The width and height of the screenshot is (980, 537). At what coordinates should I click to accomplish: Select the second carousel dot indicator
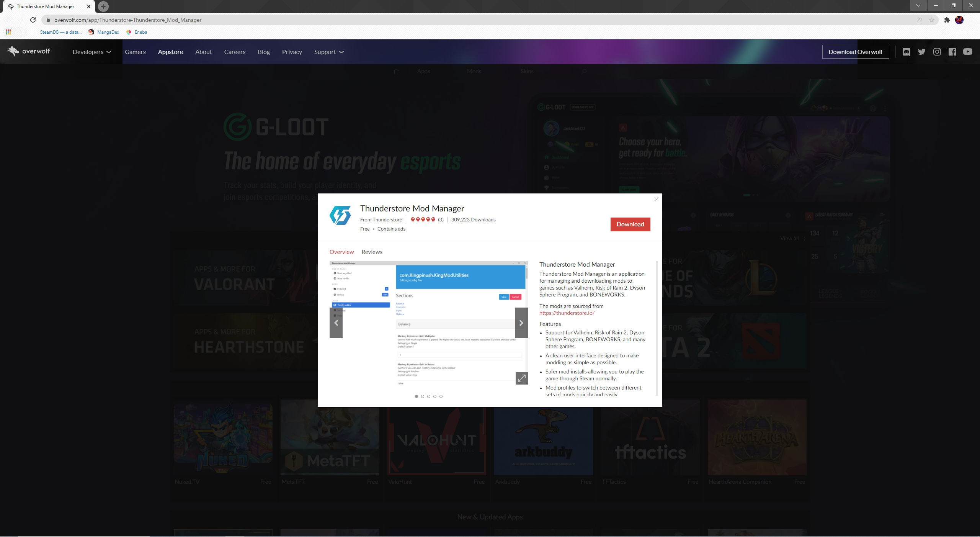[x=423, y=396]
